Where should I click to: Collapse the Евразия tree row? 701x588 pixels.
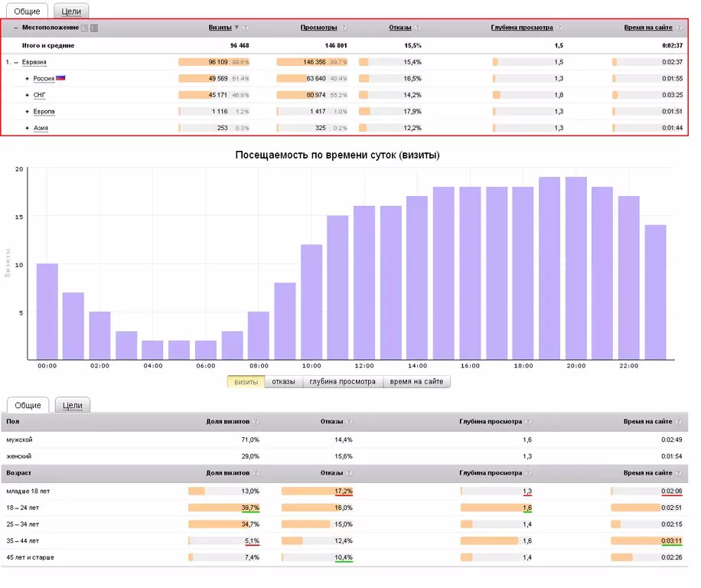16,62
